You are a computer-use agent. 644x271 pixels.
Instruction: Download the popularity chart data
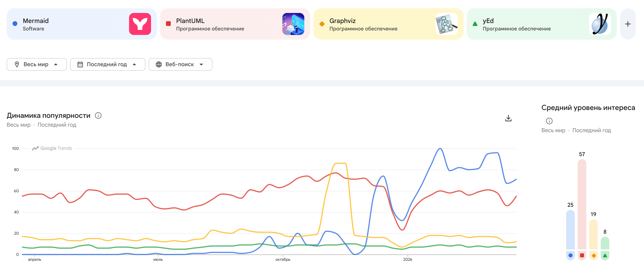coord(508,118)
